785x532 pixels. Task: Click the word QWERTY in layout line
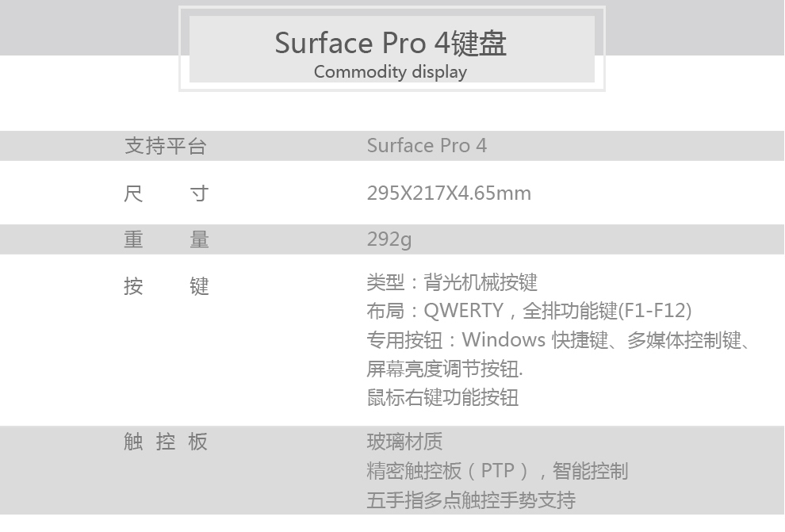(x=463, y=311)
